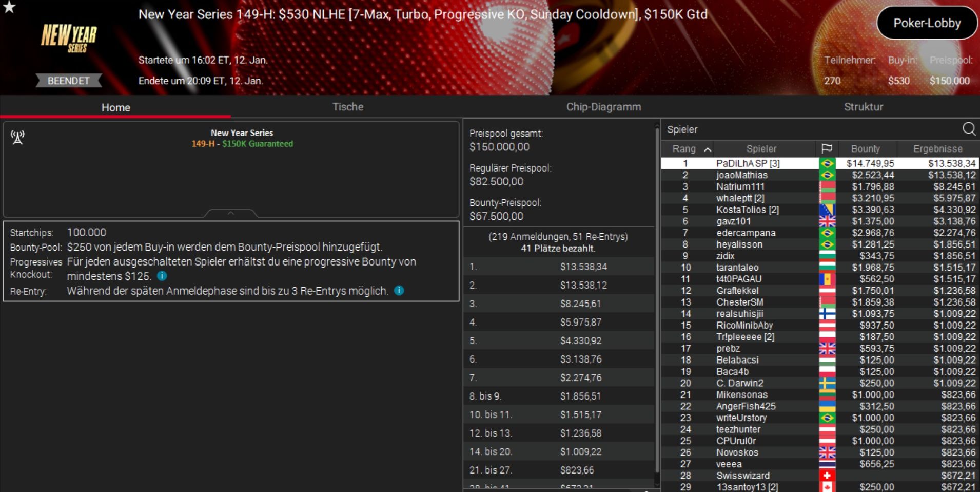This screenshot has height=492, width=980.
Task: Sort players by Ergebnisse column
Action: [937, 149]
